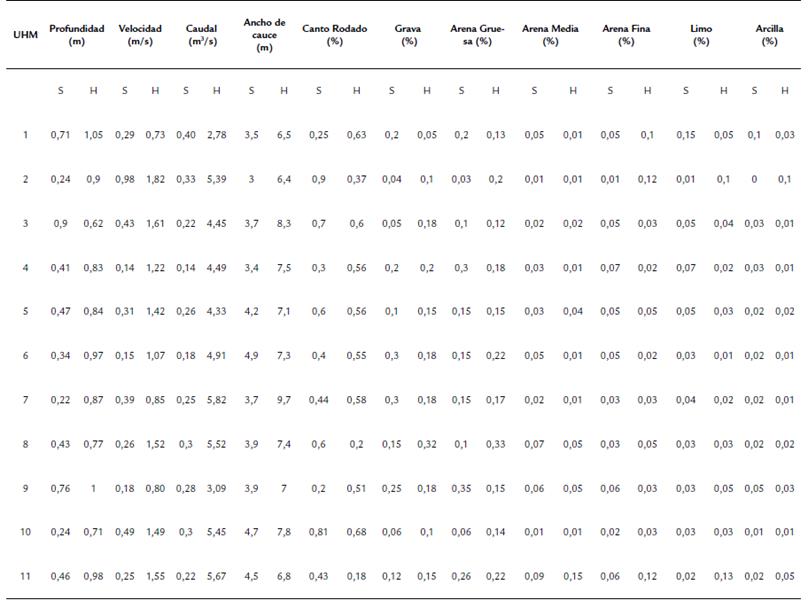Click the Grava (%) column header
The width and height of the screenshot is (808, 608).
click(407, 35)
